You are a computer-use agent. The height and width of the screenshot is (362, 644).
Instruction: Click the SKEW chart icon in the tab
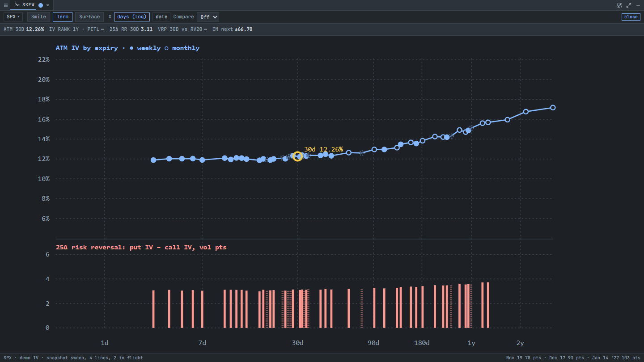coord(17,5)
